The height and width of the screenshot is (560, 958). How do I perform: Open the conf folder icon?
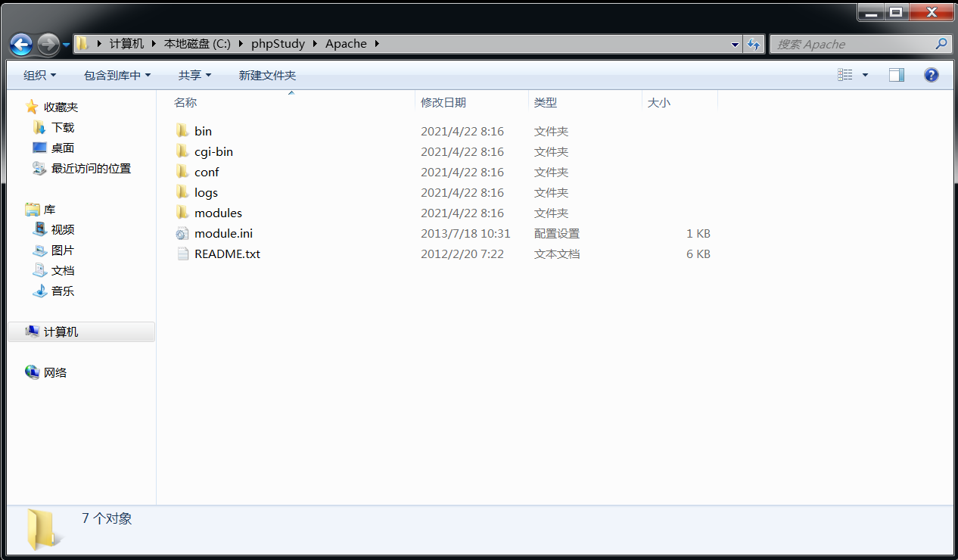coord(182,173)
